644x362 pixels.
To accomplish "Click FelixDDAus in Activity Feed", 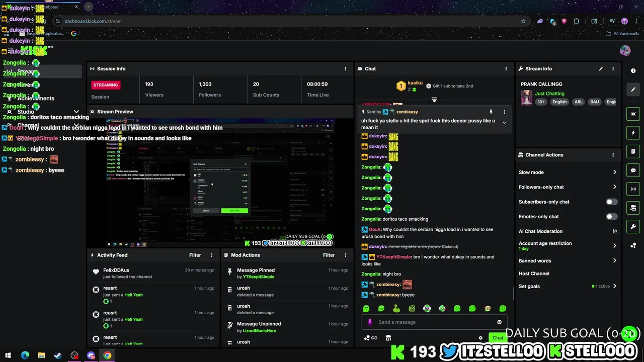I will pos(116,270).
